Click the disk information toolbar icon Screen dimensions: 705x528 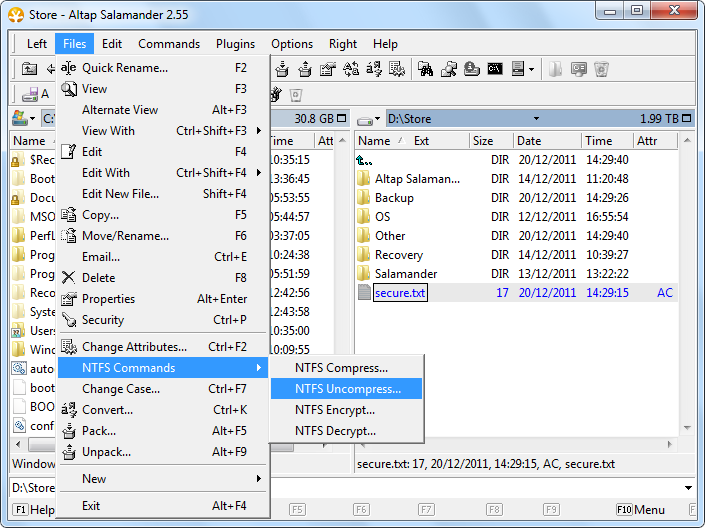[x=472, y=69]
